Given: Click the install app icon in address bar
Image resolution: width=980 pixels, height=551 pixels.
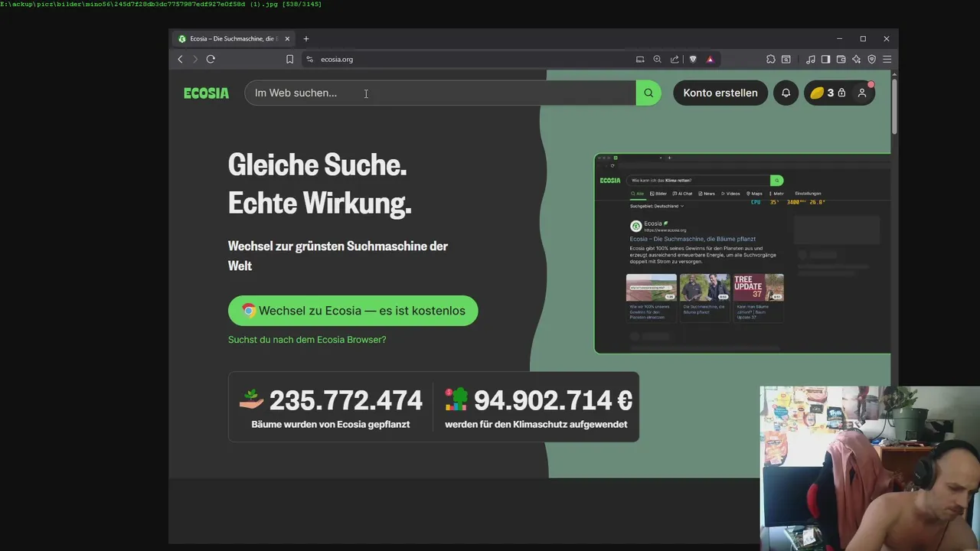Looking at the screenshot, I should coord(640,59).
